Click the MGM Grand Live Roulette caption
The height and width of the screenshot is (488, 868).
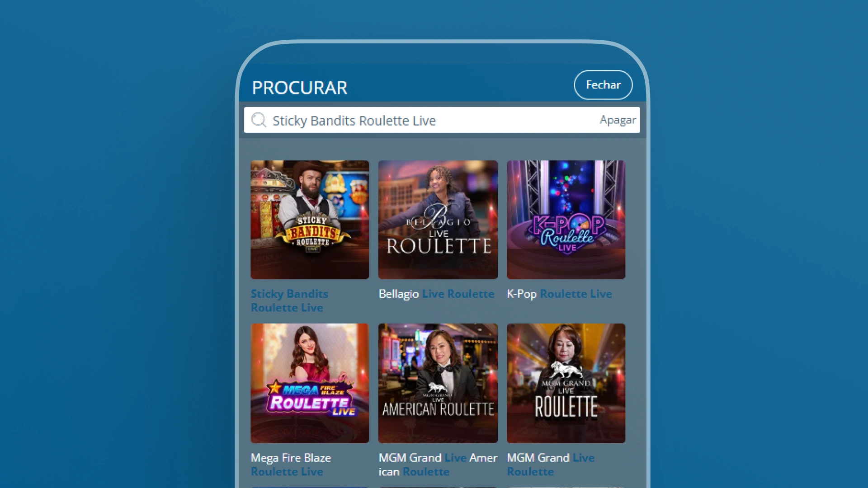[x=551, y=465]
